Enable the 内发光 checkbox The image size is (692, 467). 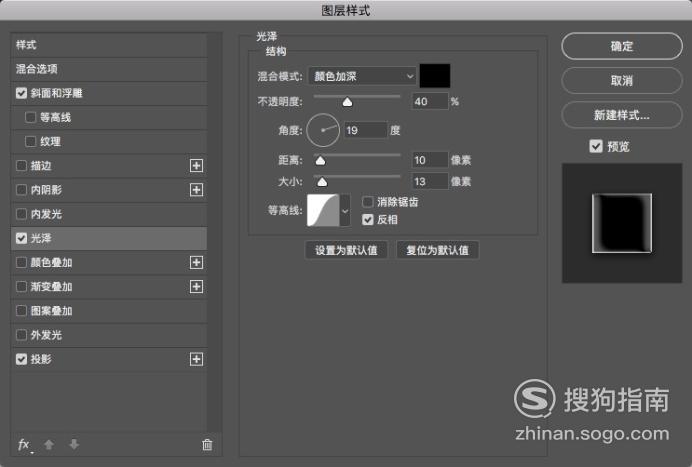(x=21, y=214)
